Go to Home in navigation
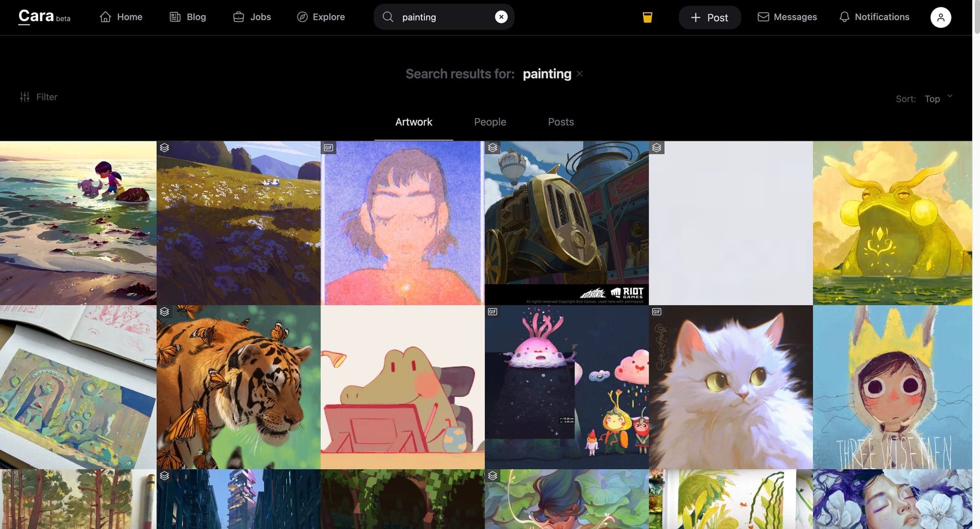The height and width of the screenshot is (529, 980). [121, 17]
